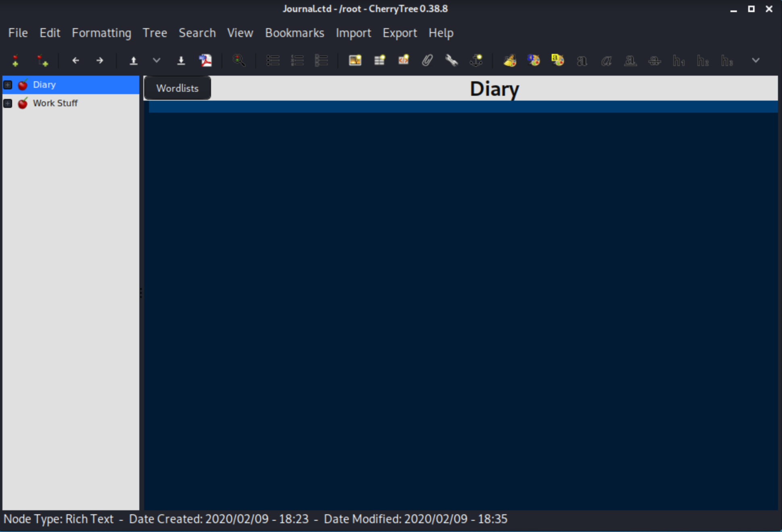Click the remove formatting broom icon

coord(510,61)
